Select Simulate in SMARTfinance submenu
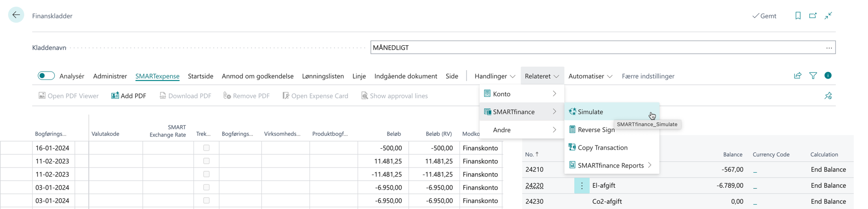Viewport: 868px width, 209px height. coord(591,112)
